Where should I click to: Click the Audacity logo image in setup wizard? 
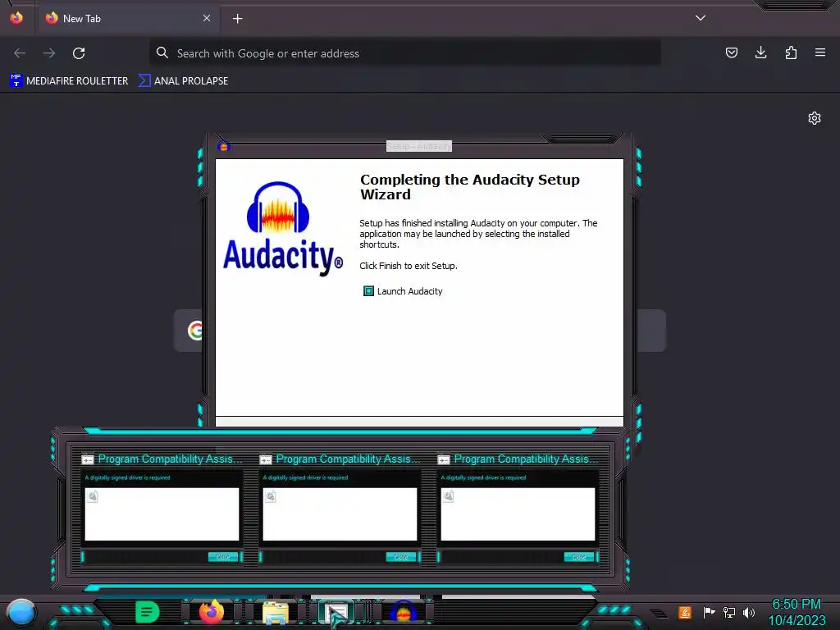tap(283, 229)
